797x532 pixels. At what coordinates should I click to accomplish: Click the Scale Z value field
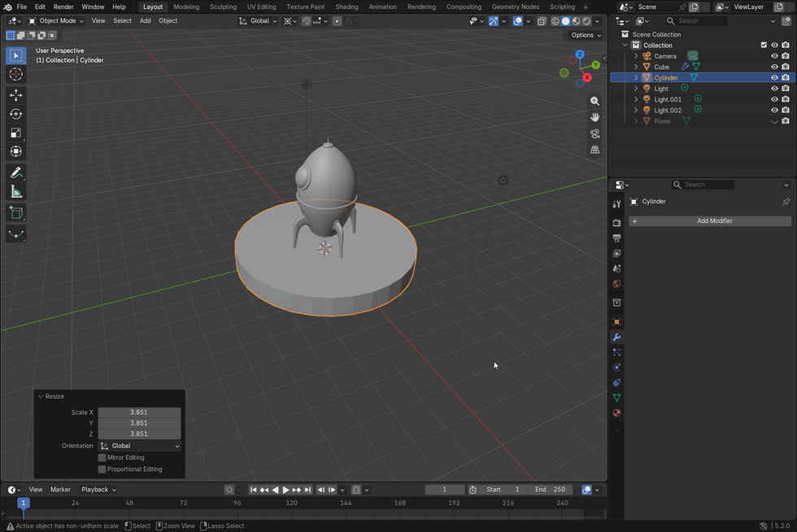(139, 434)
